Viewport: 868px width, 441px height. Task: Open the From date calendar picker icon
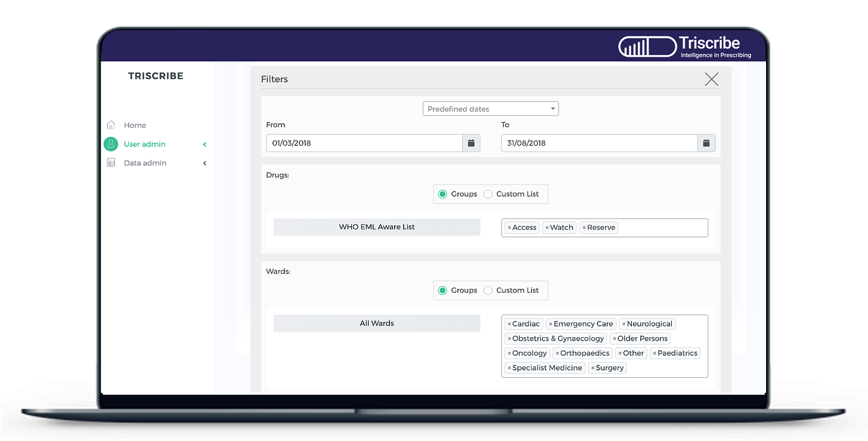coord(471,143)
